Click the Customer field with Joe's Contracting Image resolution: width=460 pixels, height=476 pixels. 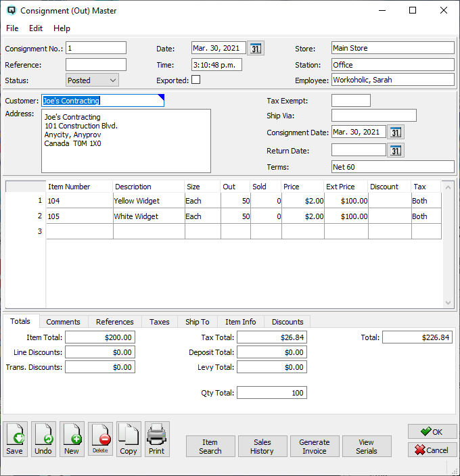coord(103,101)
